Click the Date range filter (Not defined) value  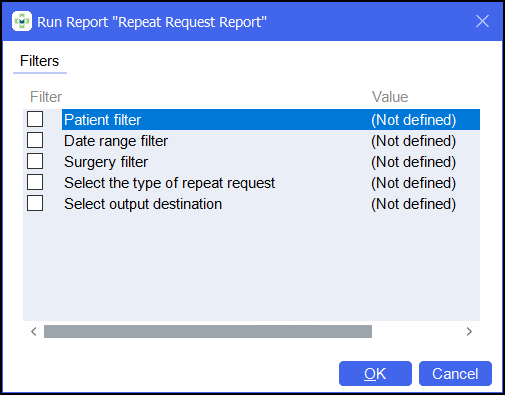tap(413, 141)
